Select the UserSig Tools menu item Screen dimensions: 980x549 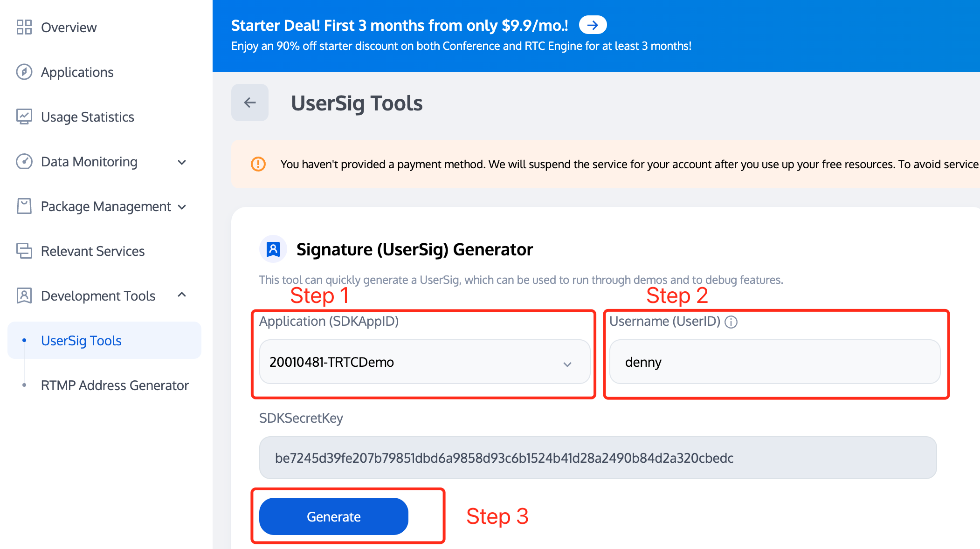(104, 340)
